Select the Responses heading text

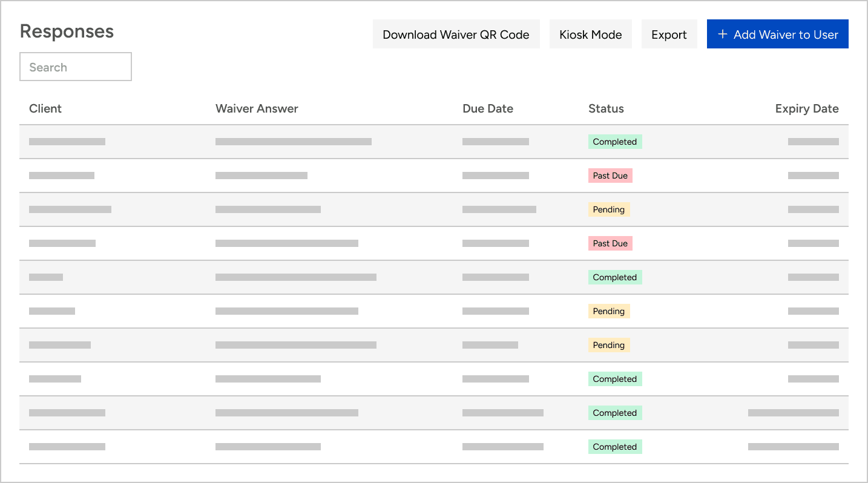(x=67, y=31)
